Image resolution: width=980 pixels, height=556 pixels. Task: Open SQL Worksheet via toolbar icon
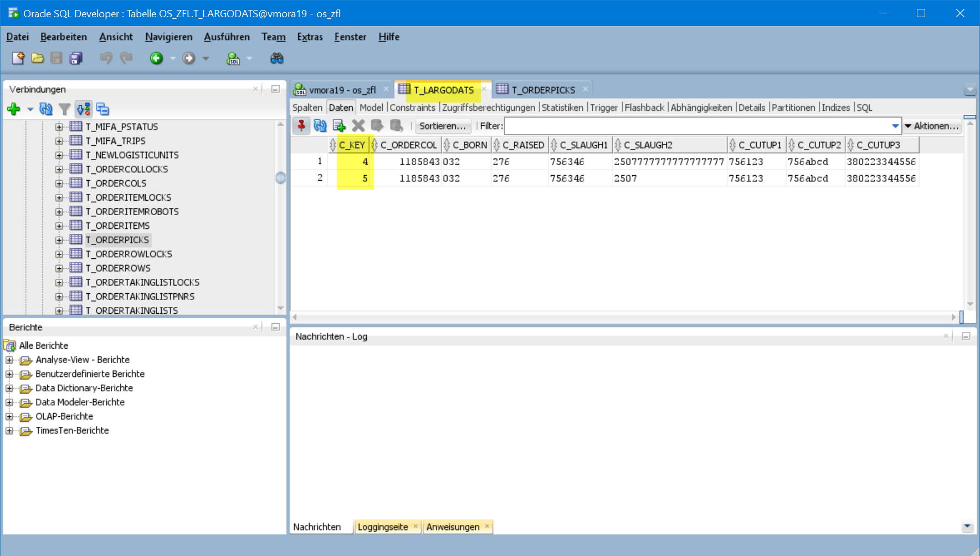point(233,58)
